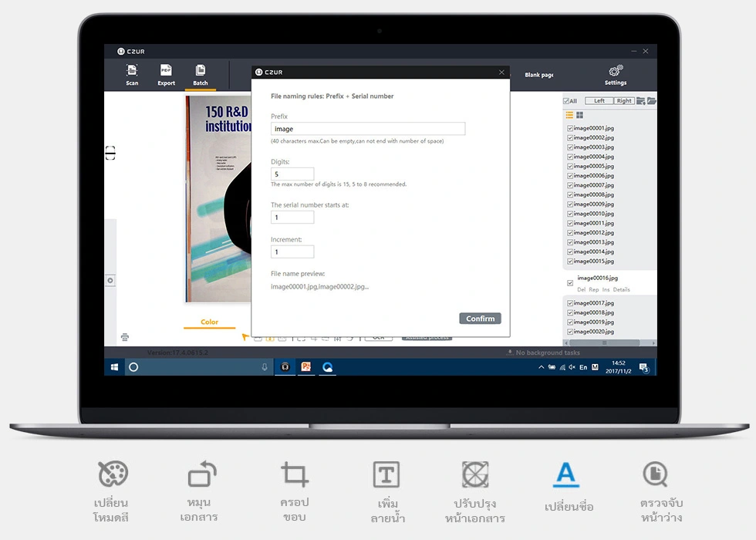756x540 pixels.
Task: Open the Scan tool in the toolbar
Action: tap(132, 75)
